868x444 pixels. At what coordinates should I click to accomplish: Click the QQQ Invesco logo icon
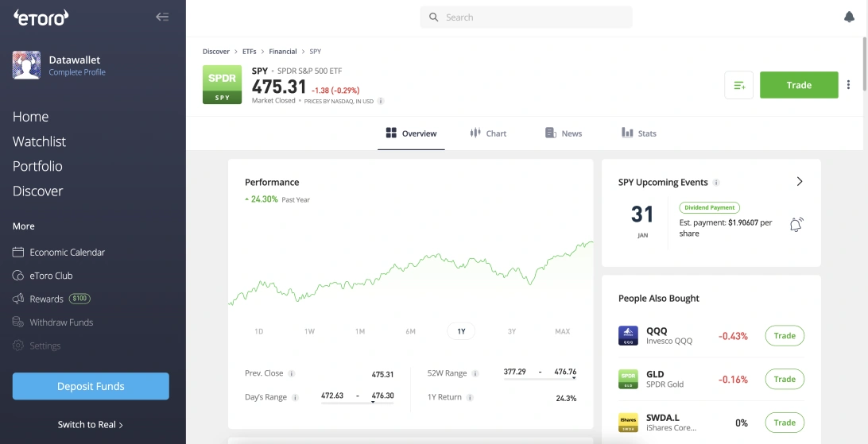coord(628,336)
